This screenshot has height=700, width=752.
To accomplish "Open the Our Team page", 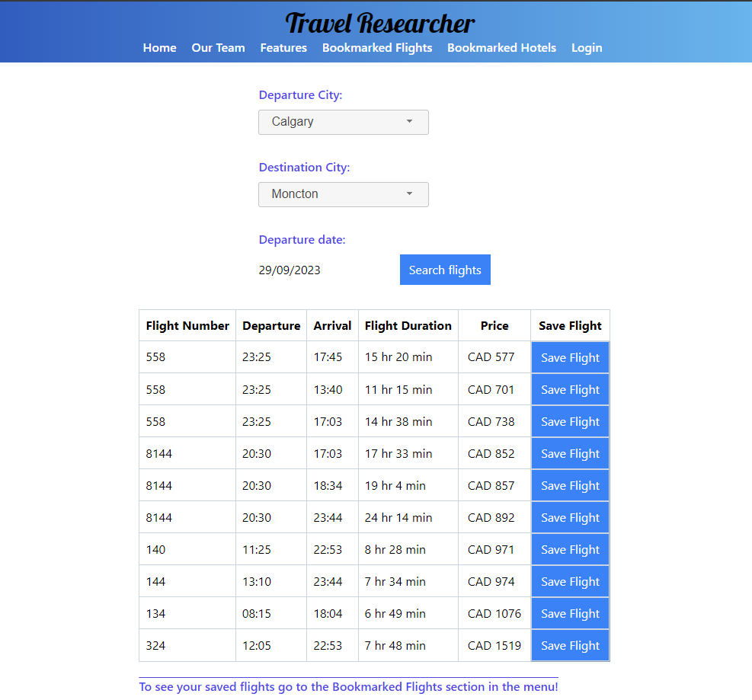I will 218,48.
